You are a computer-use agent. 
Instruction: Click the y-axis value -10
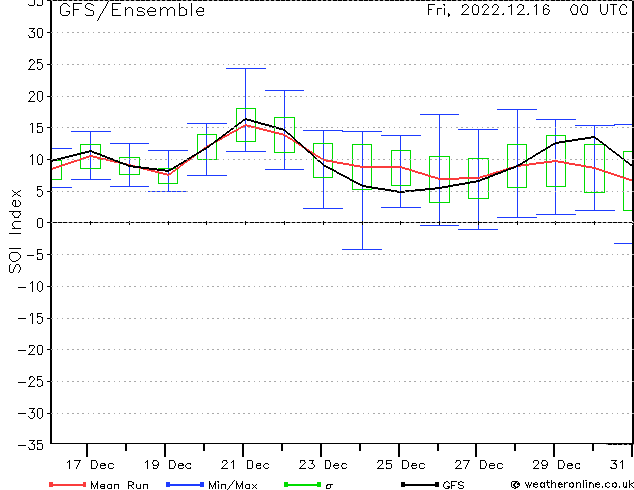[x=30, y=287]
